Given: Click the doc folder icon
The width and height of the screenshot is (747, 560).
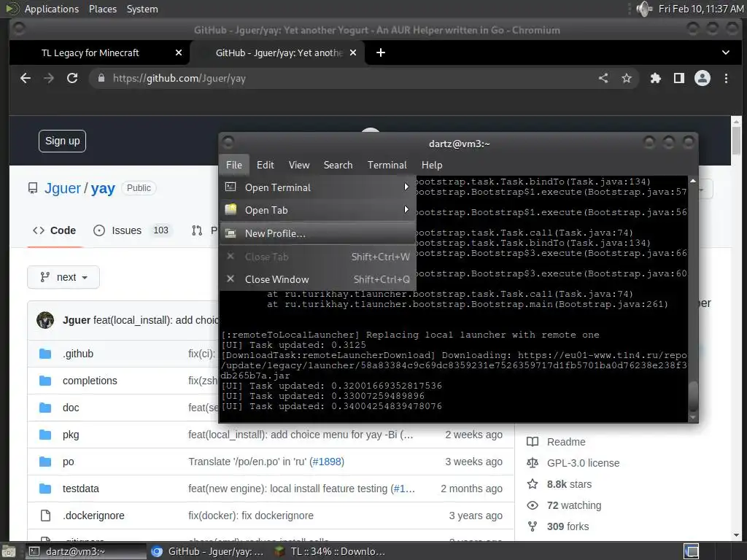Looking at the screenshot, I should pos(45,408).
